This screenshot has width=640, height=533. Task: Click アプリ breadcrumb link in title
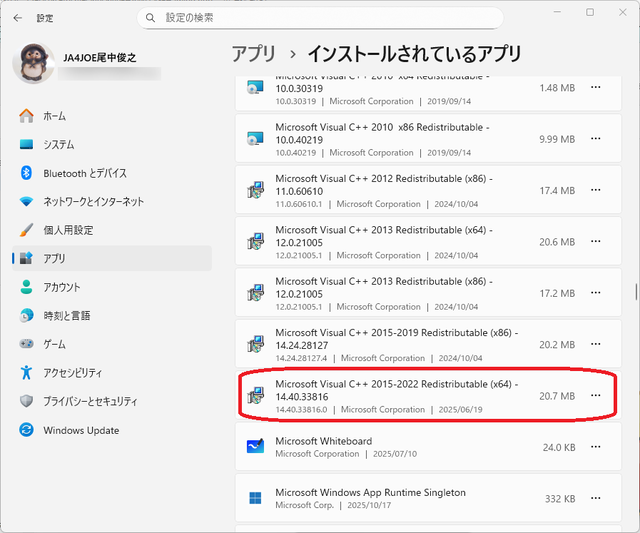[253, 54]
